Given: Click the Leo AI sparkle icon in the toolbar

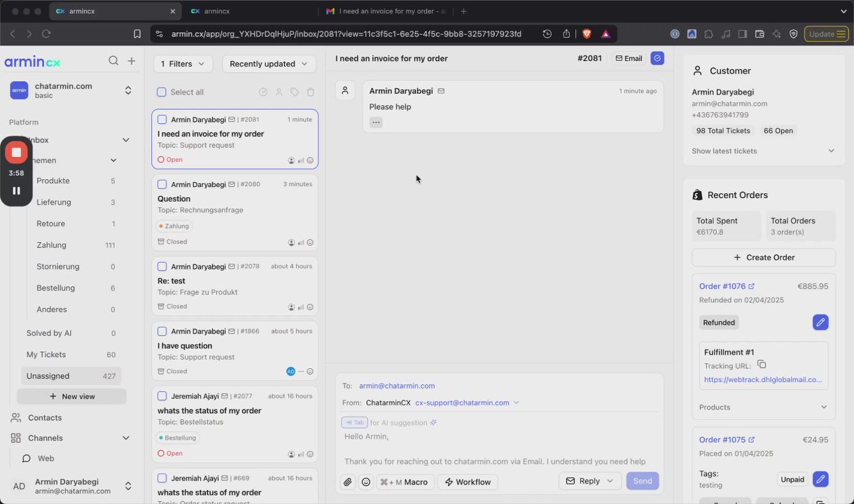Looking at the screenshot, I should click(x=776, y=34).
